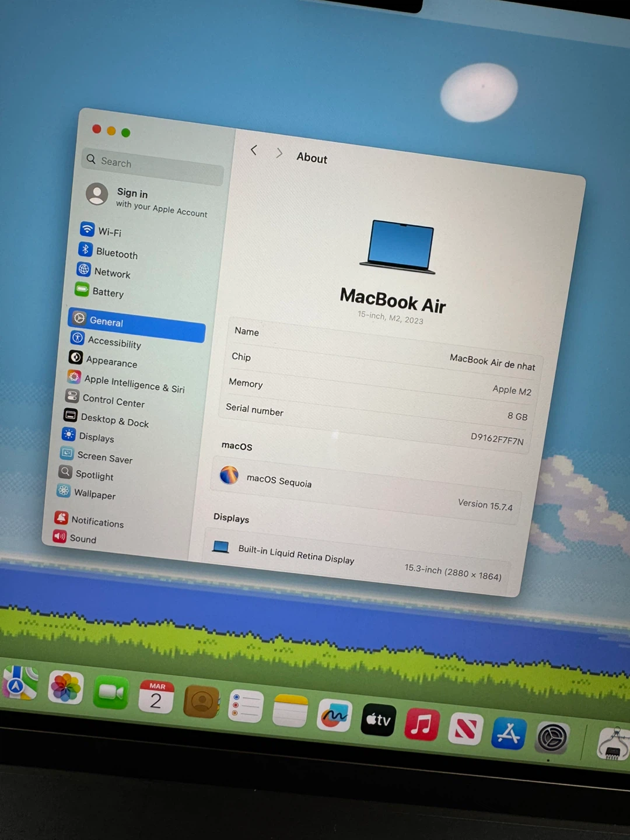Open Calendar showing MAR 2

point(156,696)
